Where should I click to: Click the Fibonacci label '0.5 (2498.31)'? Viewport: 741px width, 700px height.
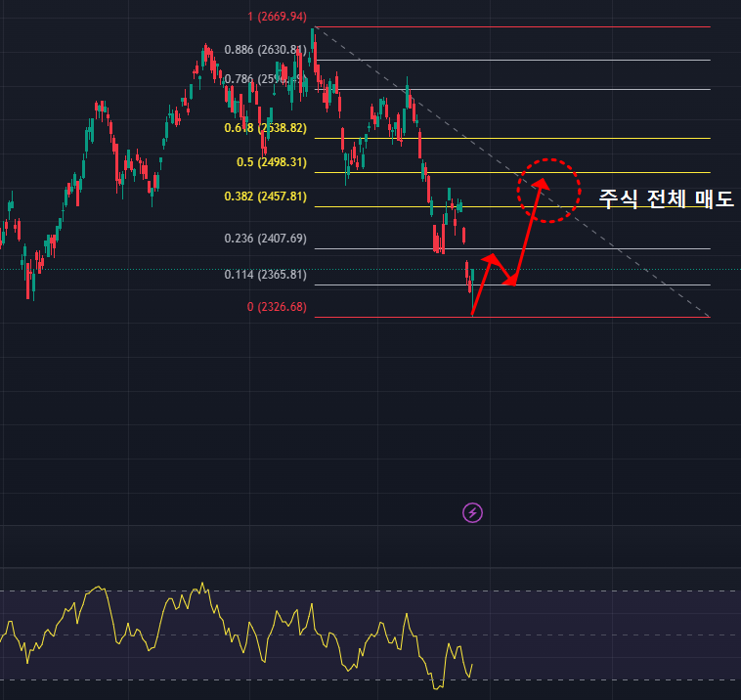[x=272, y=162]
